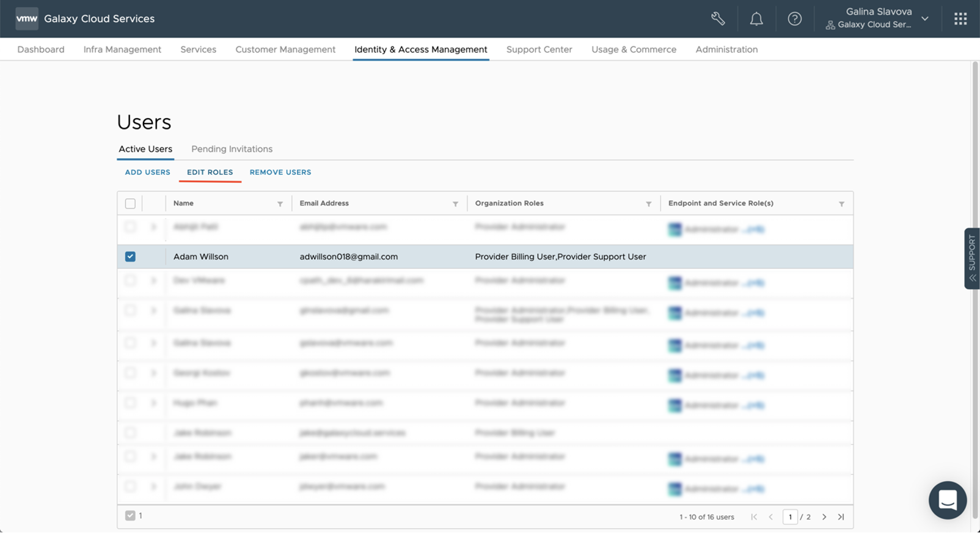Image resolution: width=980 pixels, height=533 pixels.
Task: Clear selection using footer selected-count checkbox
Action: 130,516
